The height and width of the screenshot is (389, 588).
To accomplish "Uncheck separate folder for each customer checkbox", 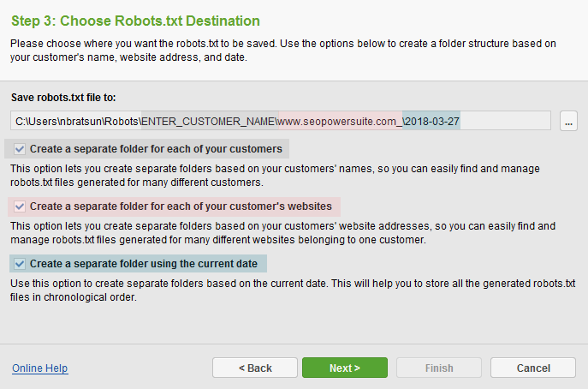I will 20,149.
